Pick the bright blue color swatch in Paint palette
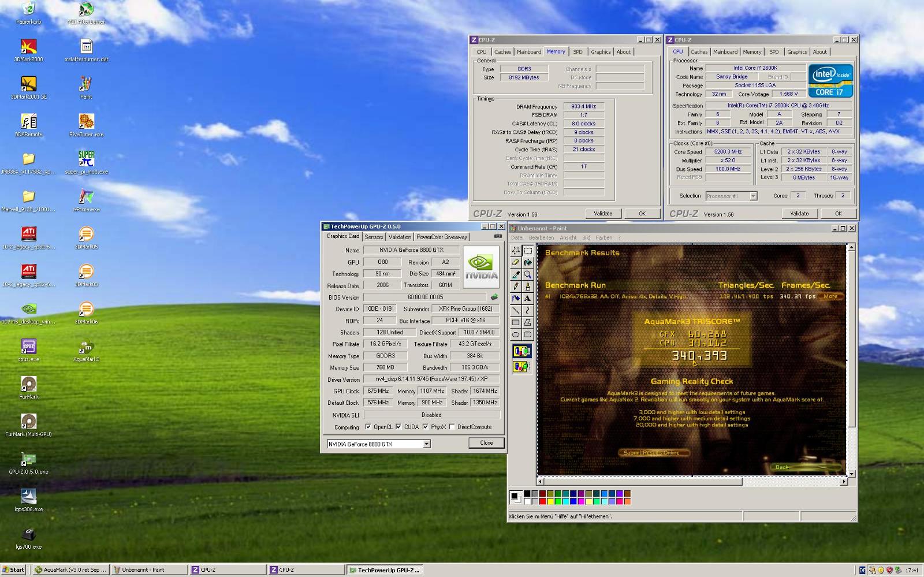 (573, 501)
